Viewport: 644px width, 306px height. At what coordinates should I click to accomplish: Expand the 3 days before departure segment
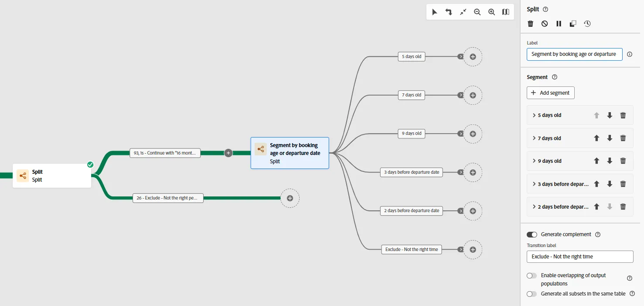point(534,184)
